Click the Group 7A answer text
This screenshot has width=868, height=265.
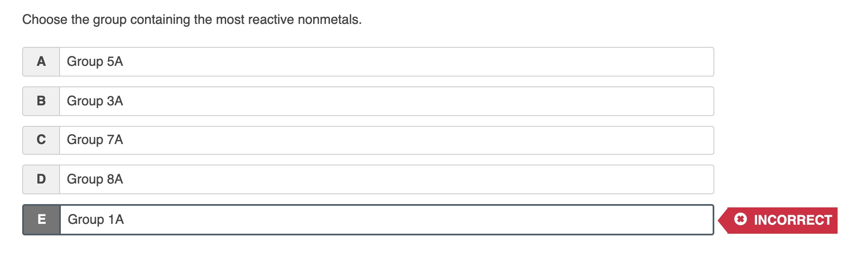click(95, 140)
